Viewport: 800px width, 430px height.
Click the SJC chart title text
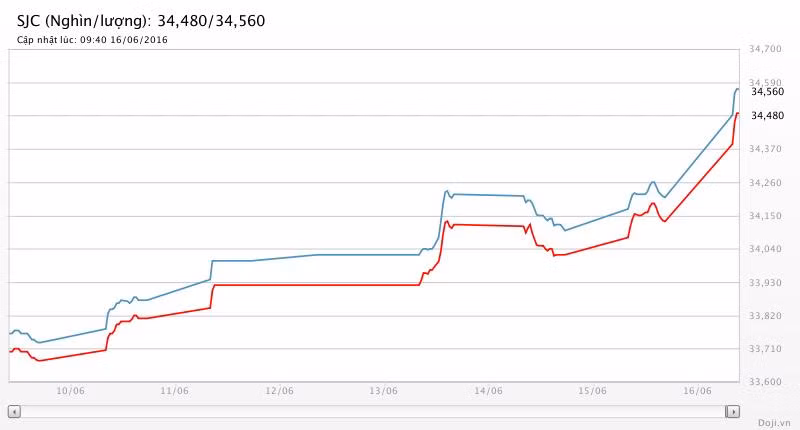pyautogui.click(x=141, y=20)
